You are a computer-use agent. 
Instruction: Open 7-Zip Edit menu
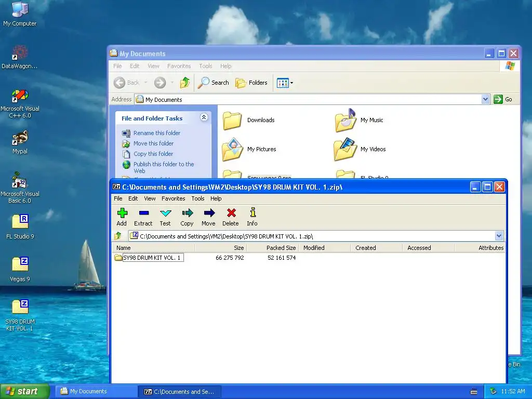(x=133, y=198)
